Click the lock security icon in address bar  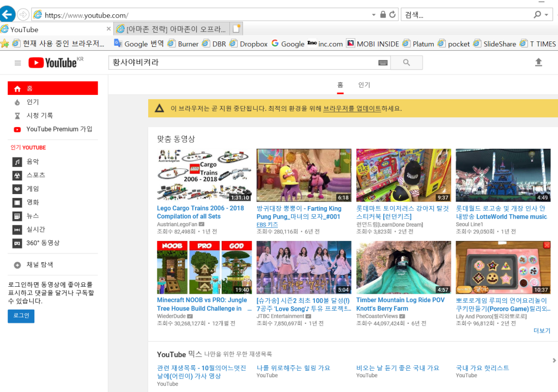383,15
